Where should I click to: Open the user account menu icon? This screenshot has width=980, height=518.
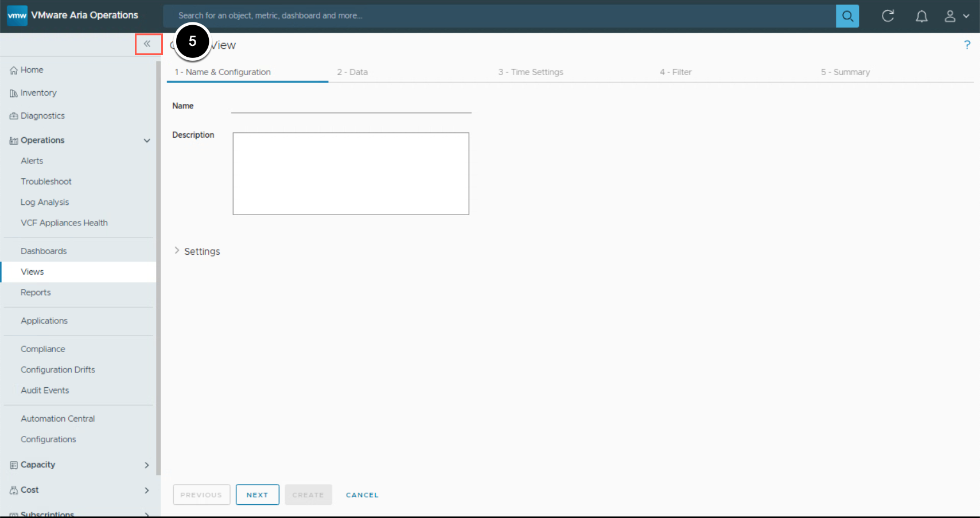coord(956,16)
